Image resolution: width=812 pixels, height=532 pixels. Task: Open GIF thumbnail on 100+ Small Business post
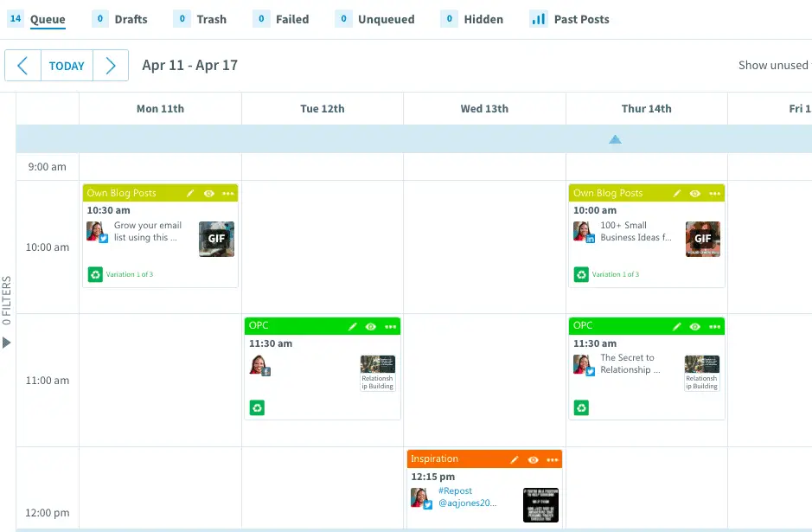pyautogui.click(x=703, y=239)
